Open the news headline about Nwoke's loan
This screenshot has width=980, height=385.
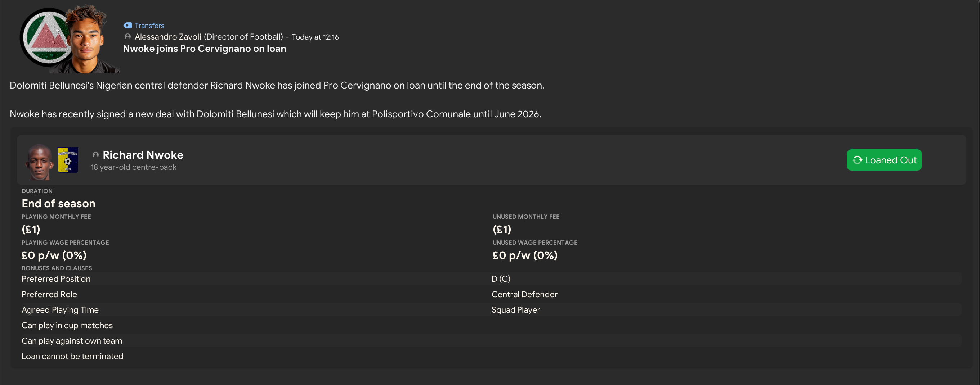204,49
